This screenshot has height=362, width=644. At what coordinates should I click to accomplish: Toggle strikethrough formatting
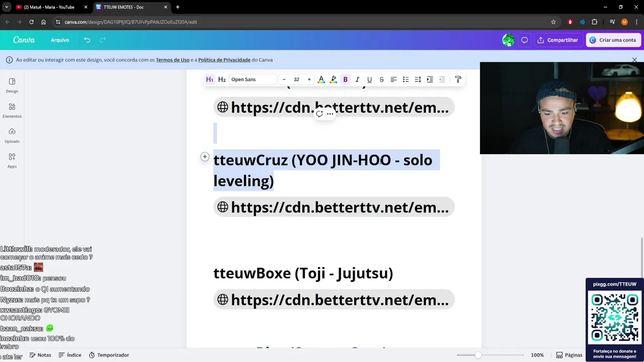(381, 79)
